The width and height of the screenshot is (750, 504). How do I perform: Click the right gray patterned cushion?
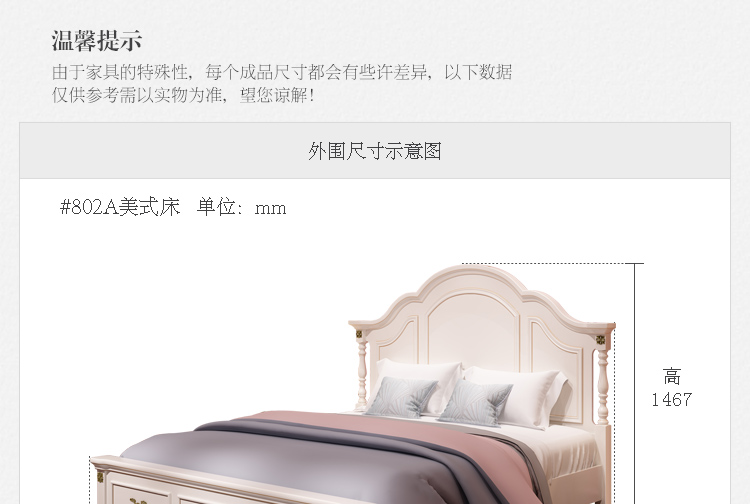click(474, 402)
